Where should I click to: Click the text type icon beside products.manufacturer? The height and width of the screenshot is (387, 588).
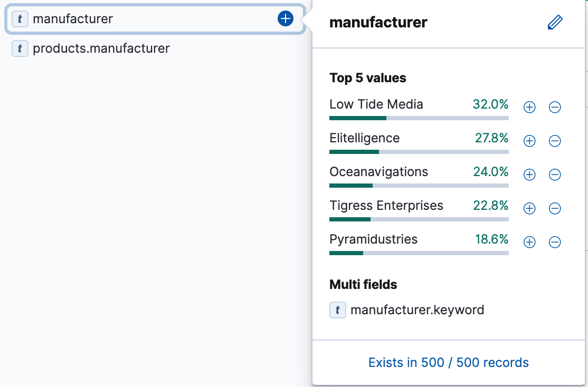20,49
